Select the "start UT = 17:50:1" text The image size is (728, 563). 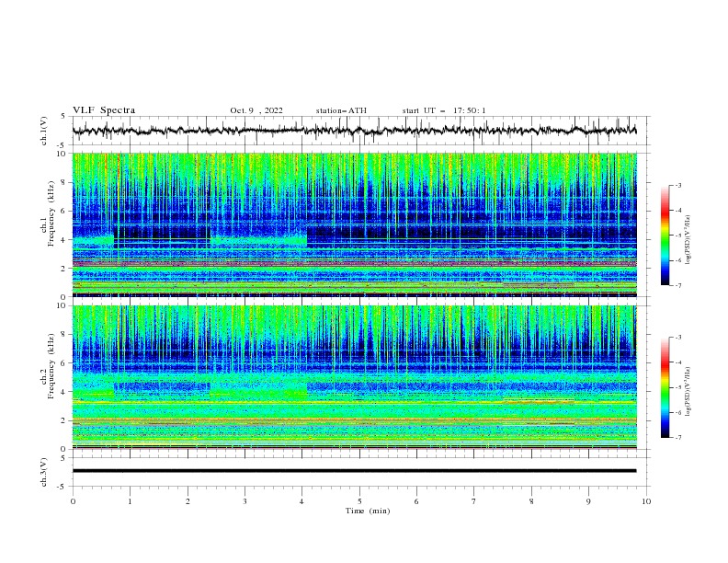point(444,110)
